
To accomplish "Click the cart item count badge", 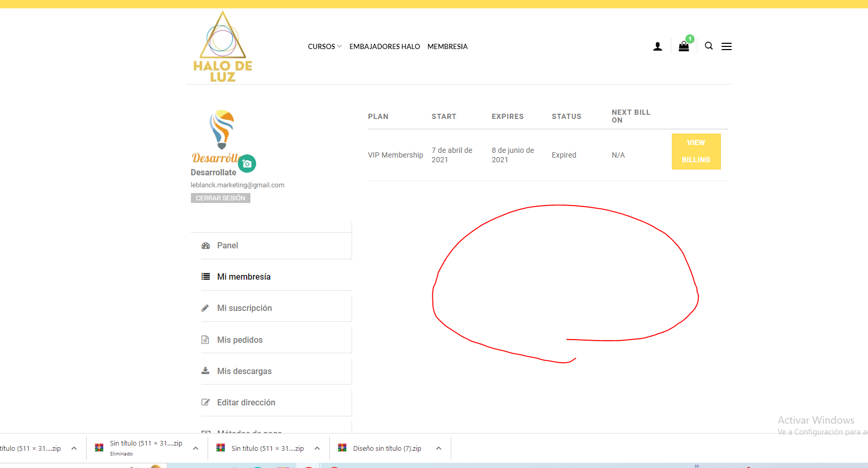I will [690, 39].
